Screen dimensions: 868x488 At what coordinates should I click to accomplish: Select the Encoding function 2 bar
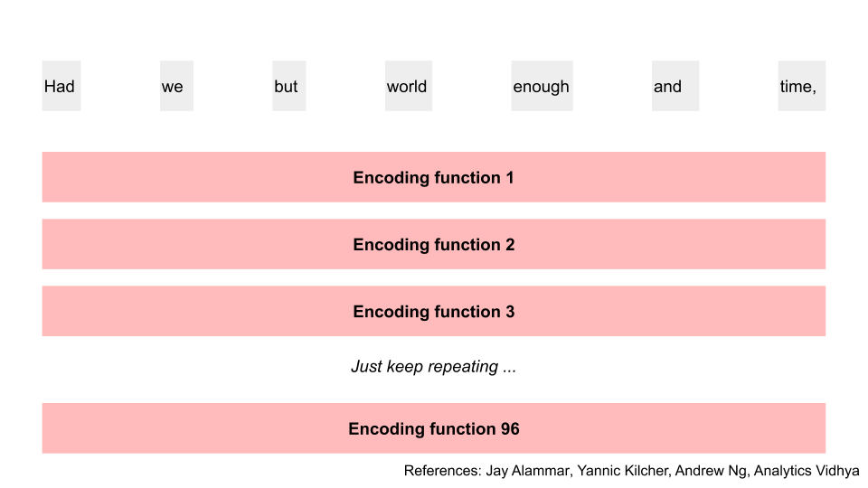pos(433,244)
